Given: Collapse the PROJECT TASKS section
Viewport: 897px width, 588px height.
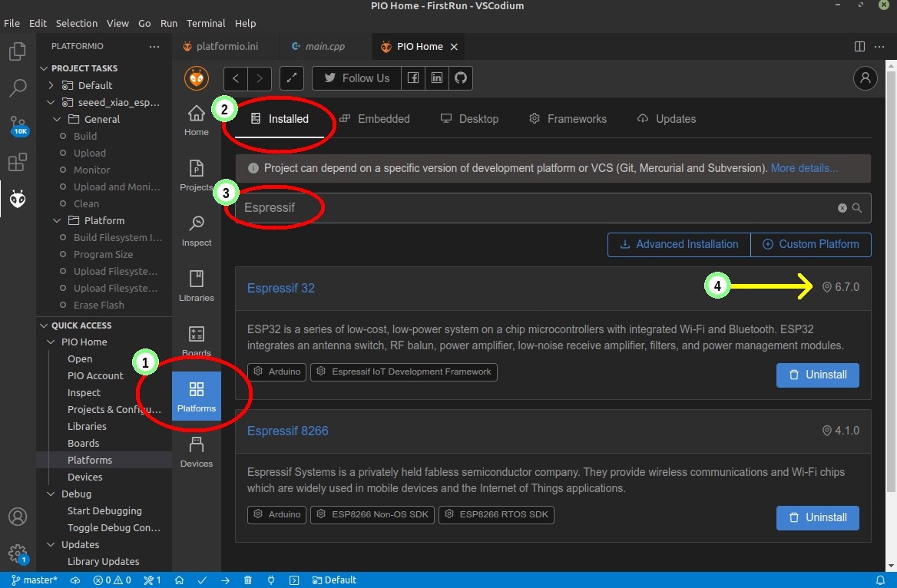Looking at the screenshot, I should tap(44, 68).
